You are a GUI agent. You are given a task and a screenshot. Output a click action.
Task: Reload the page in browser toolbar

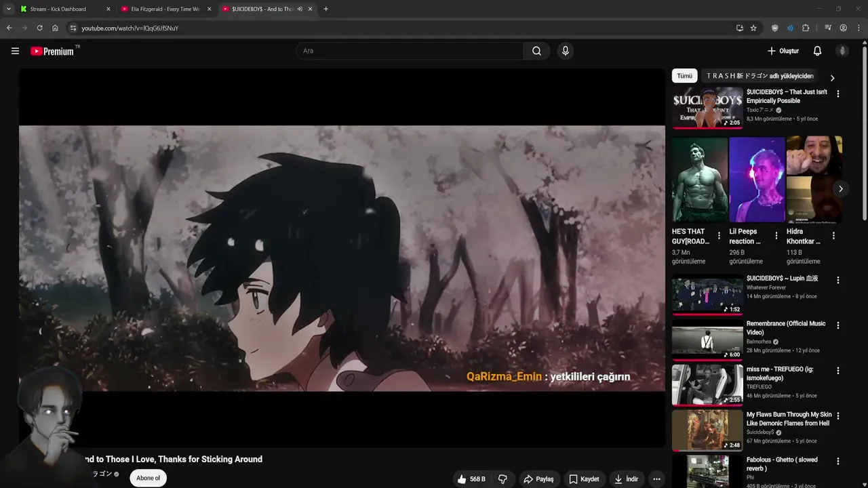coord(39,28)
